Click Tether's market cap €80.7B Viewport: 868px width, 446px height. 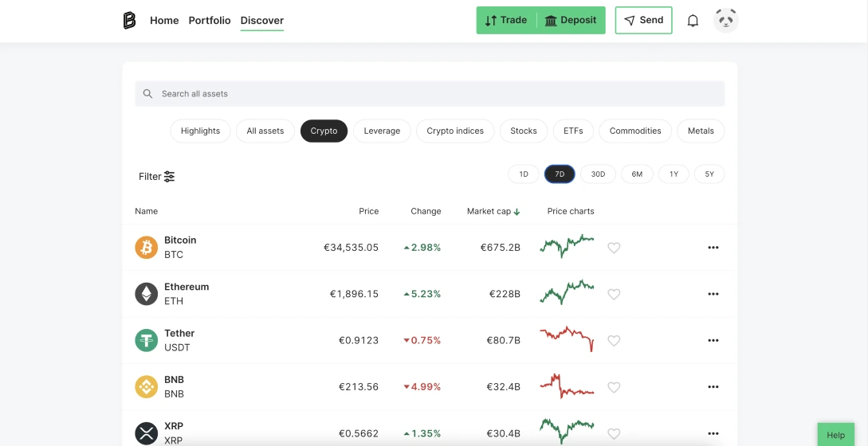coord(503,340)
